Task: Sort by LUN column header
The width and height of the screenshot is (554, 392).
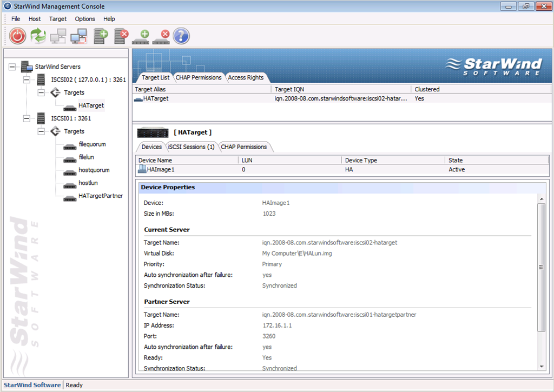Action: 290,161
